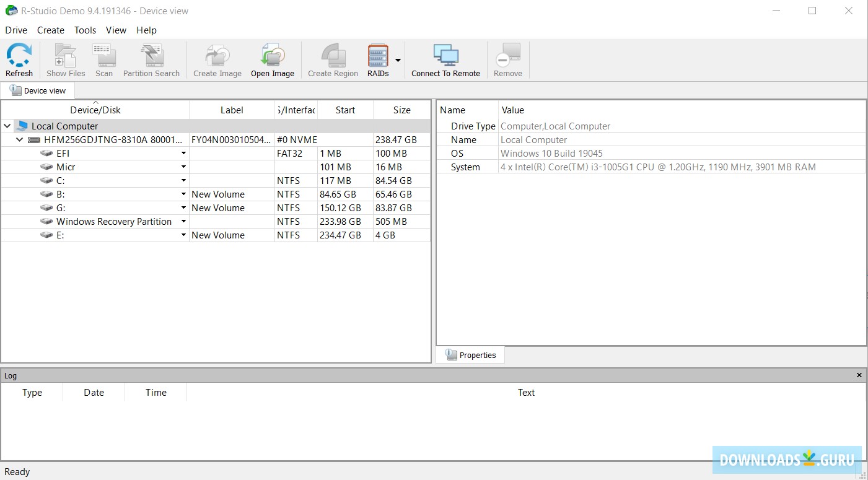Select the Properties tab

click(x=471, y=355)
